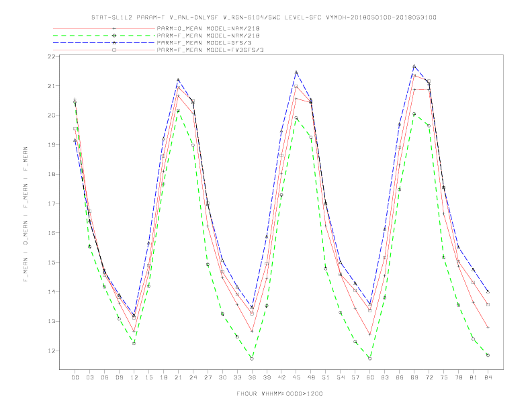
Task: Click x-axis forecast hour label 78
Action: (458, 377)
